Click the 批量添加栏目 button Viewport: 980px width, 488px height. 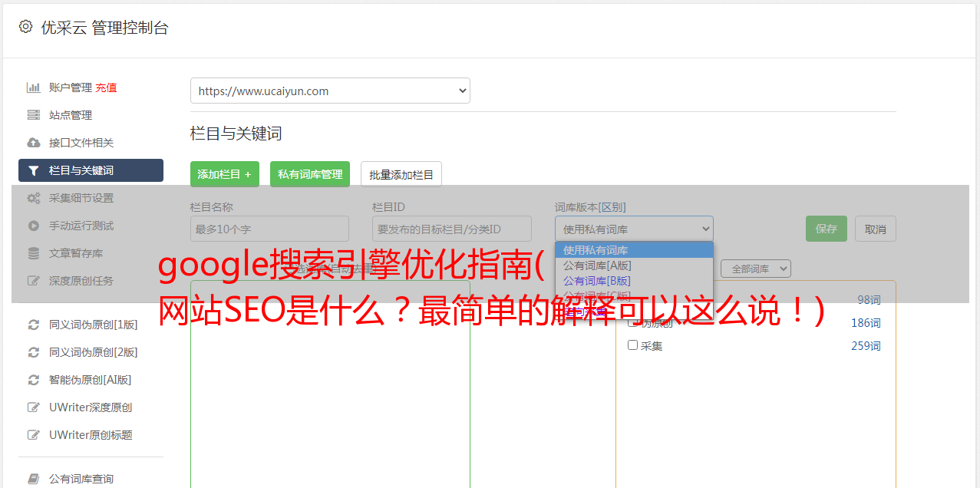pos(401,174)
